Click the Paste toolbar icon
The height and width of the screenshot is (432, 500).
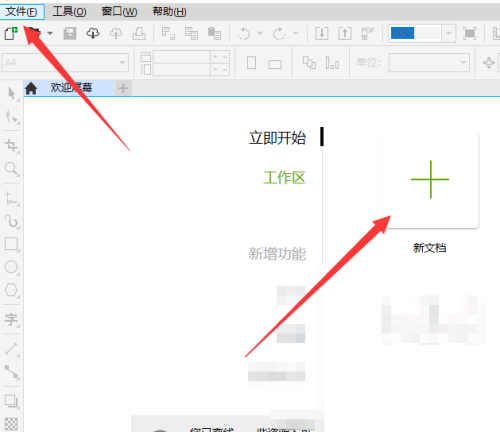[x=214, y=33]
